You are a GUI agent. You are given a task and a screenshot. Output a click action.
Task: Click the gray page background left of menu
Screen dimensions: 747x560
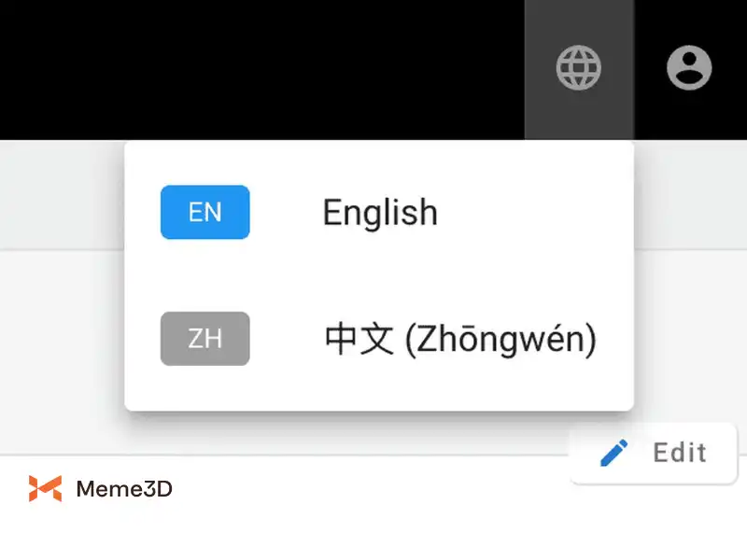point(62,333)
